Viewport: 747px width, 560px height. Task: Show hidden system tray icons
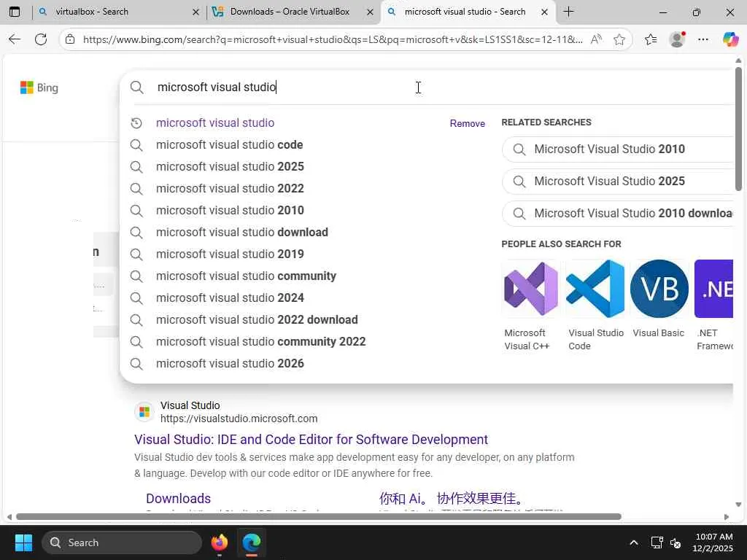click(x=634, y=542)
